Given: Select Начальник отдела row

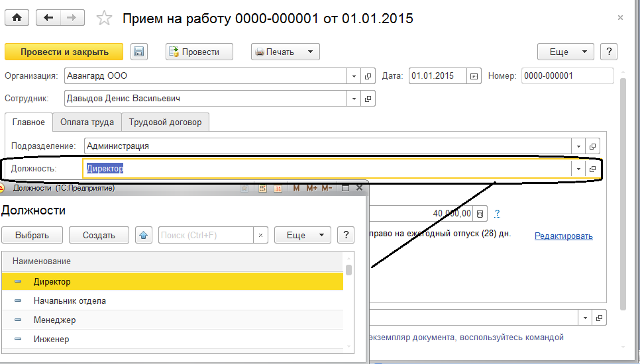Looking at the screenshot, I should [x=172, y=301].
